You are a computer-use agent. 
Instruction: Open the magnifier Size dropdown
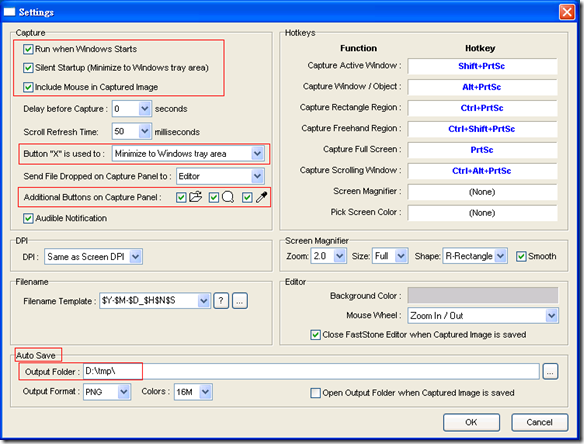click(x=401, y=256)
